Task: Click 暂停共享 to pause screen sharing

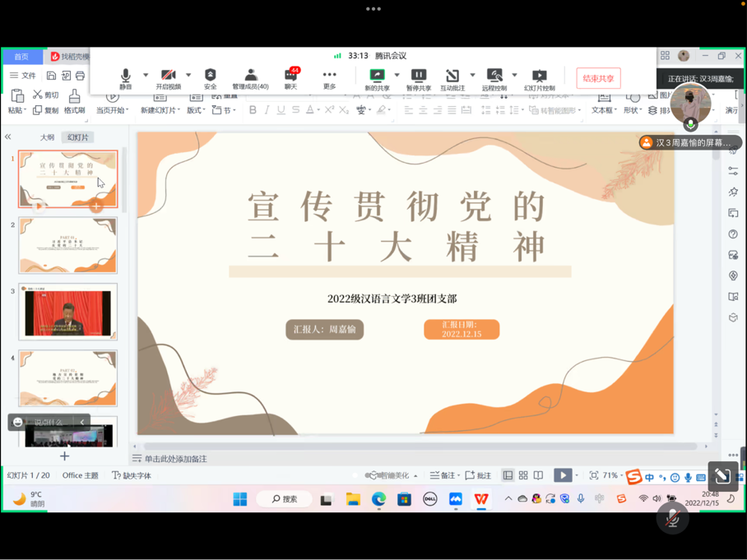Action: pyautogui.click(x=418, y=78)
